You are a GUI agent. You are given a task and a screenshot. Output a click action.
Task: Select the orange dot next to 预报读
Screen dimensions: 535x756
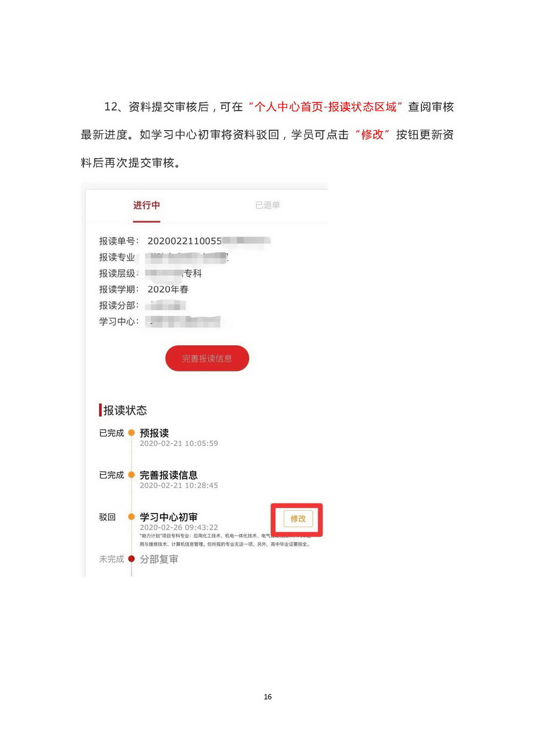coord(131,433)
